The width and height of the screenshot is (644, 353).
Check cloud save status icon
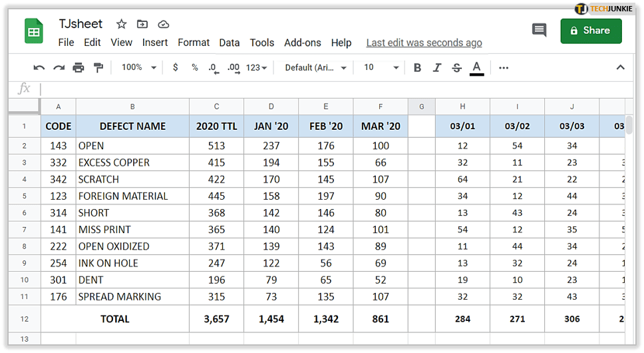(163, 24)
